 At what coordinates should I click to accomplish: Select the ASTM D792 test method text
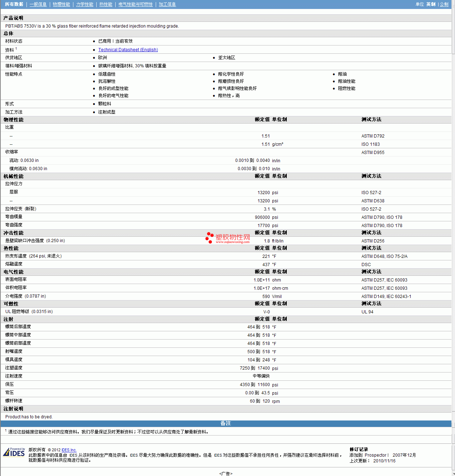pyautogui.click(x=373, y=136)
